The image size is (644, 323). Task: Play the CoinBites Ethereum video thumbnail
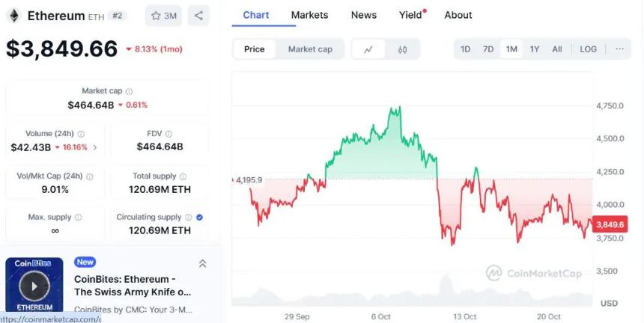[x=34, y=285]
